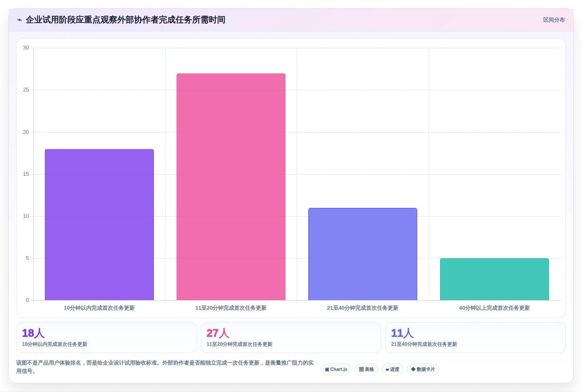Viewport: 582px width, 392px height.
Task: Click the y-axis value 25
Action: [x=26, y=90]
